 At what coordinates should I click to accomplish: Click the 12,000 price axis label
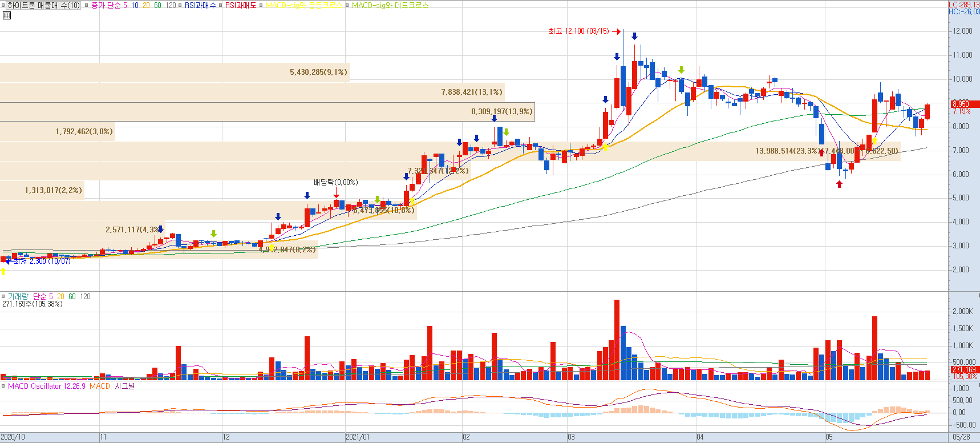pos(963,31)
